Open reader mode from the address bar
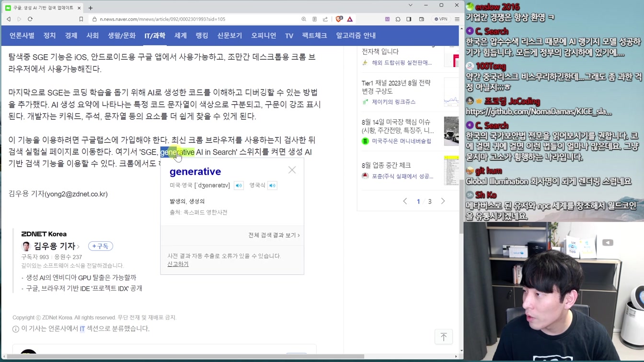This screenshot has width=644, height=362. (314, 19)
